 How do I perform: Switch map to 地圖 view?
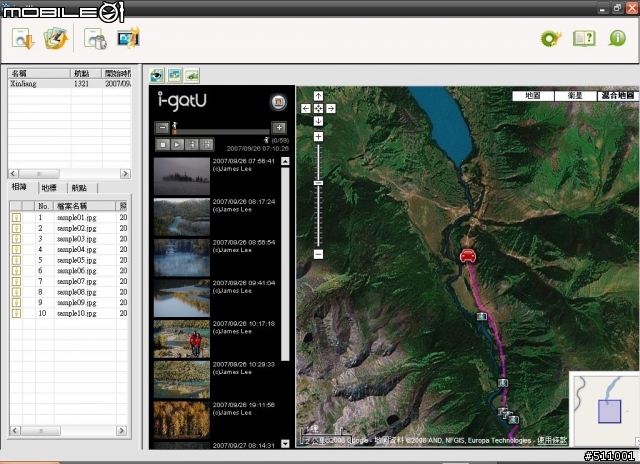tap(533, 96)
